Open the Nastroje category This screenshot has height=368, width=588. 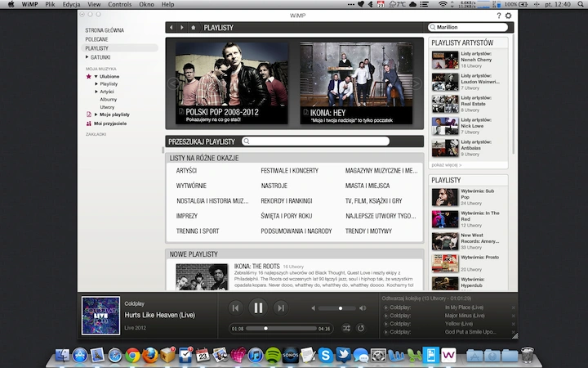(x=274, y=186)
